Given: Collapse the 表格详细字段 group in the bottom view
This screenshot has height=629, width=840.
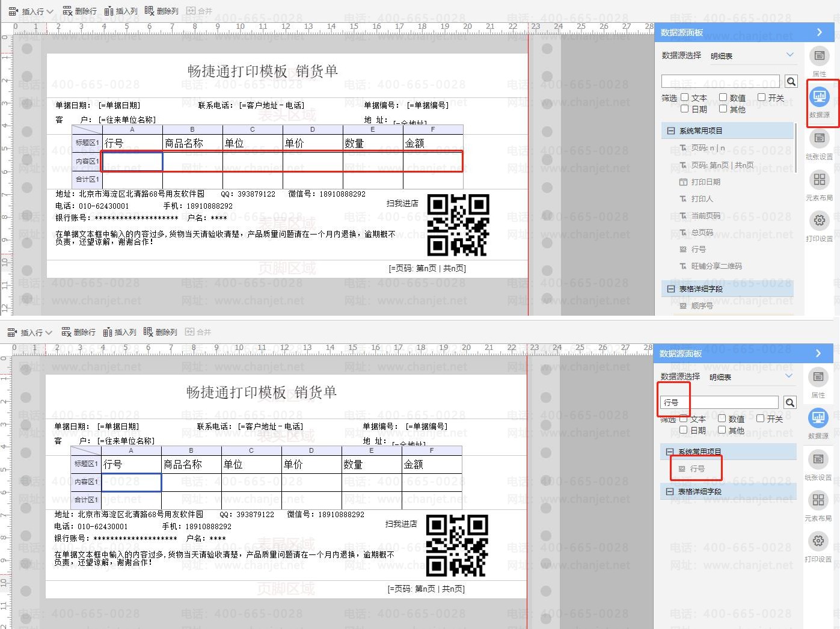Looking at the screenshot, I should point(670,492).
